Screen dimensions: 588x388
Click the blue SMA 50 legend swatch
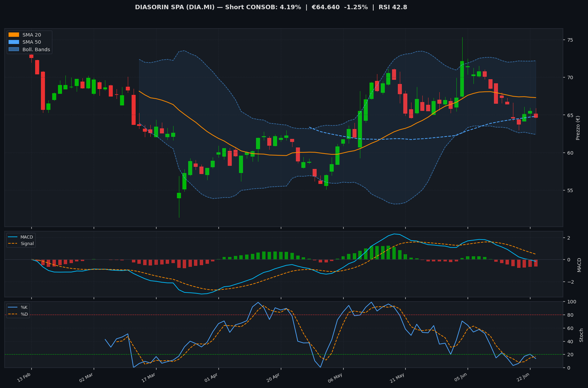14,42
